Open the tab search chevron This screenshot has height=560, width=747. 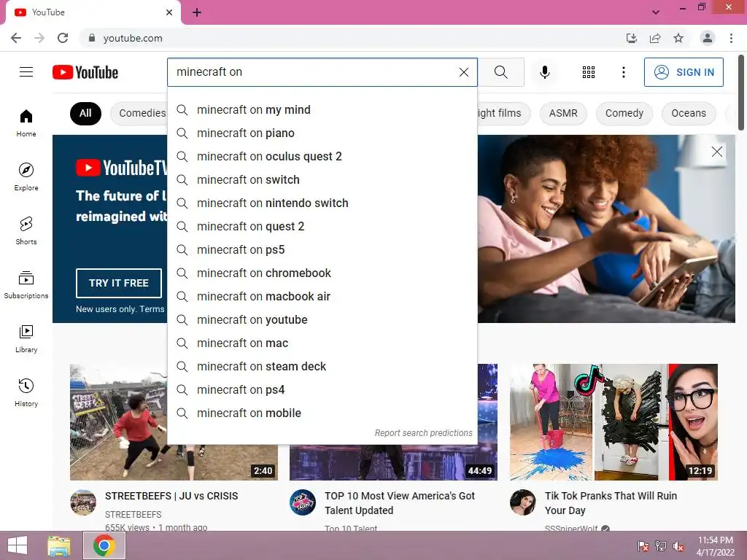pos(656,12)
